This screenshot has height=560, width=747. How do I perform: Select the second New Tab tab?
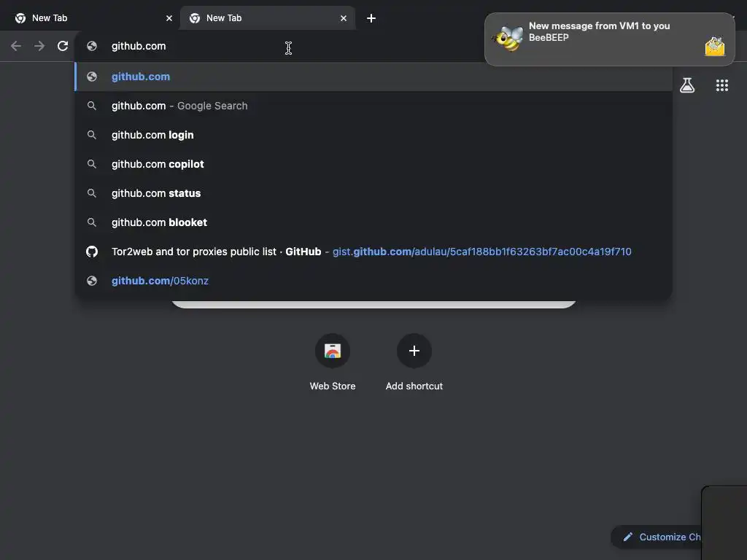pos(267,18)
